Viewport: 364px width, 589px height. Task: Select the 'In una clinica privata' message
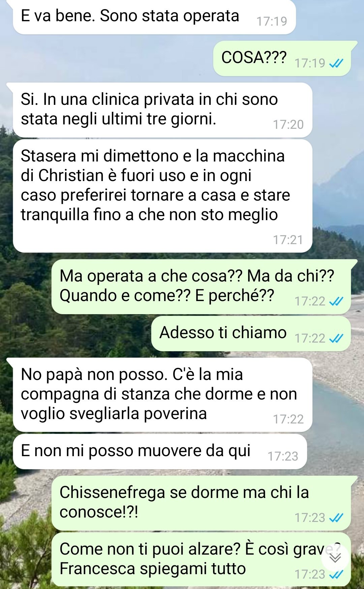point(162,110)
